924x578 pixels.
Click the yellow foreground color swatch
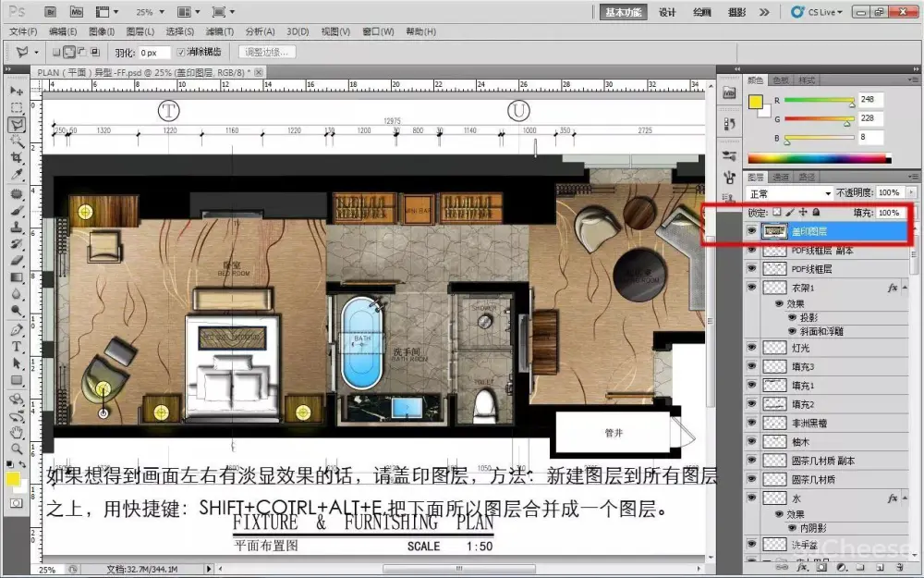(x=13, y=479)
